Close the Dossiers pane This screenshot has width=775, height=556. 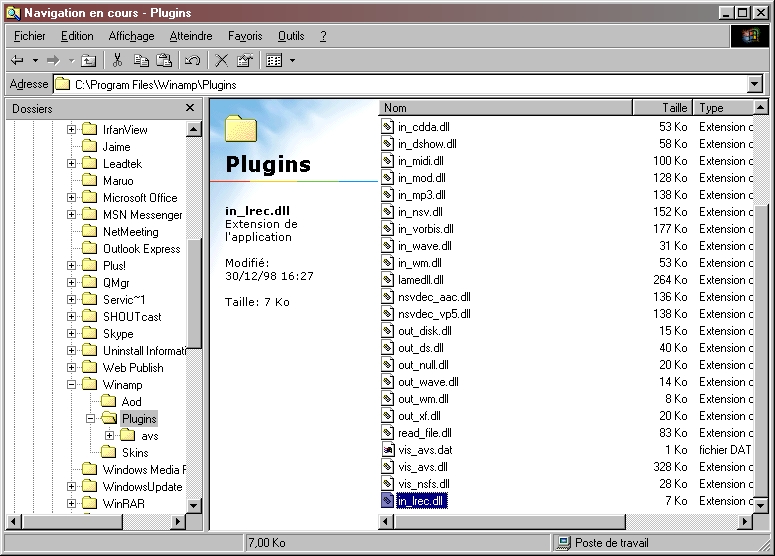[x=190, y=108]
